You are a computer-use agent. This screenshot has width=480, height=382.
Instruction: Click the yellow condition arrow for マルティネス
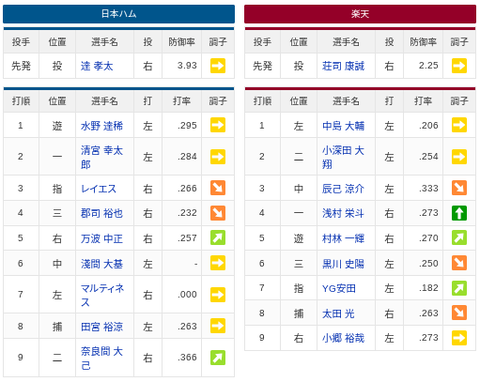pyautogui.click(x=218, y=295)
